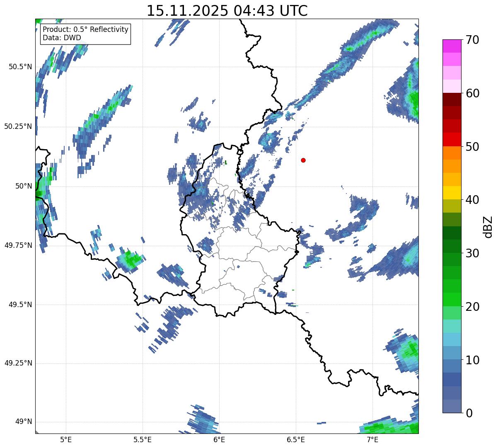
Task: Click the longitude label "6.5°E"
Action: coord(296,440)
